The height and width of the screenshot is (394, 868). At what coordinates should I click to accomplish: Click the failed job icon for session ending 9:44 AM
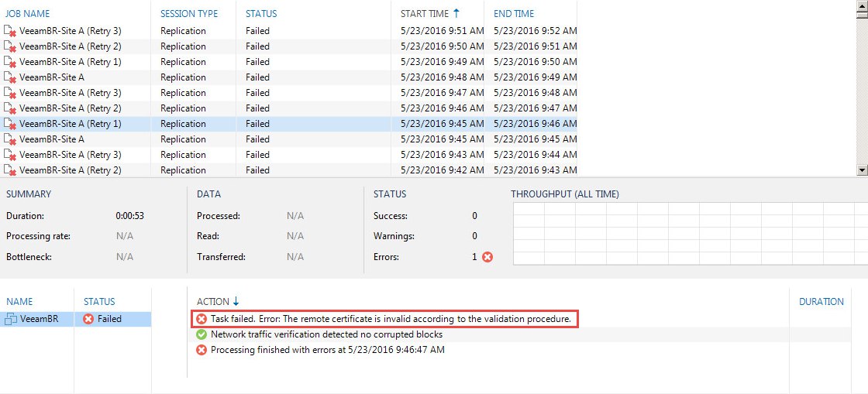[10, 156]
